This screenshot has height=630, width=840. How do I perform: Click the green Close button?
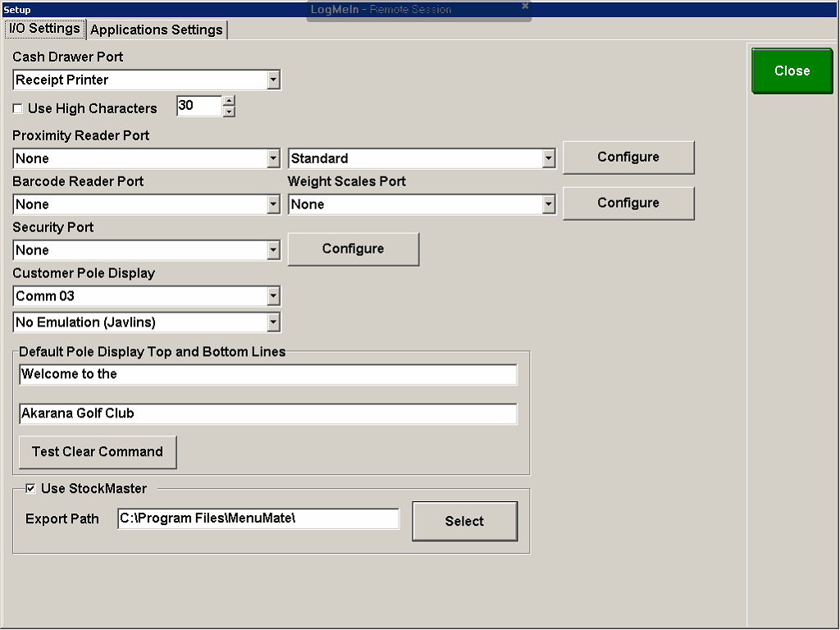pyautogui.click(x=792, y=71)
